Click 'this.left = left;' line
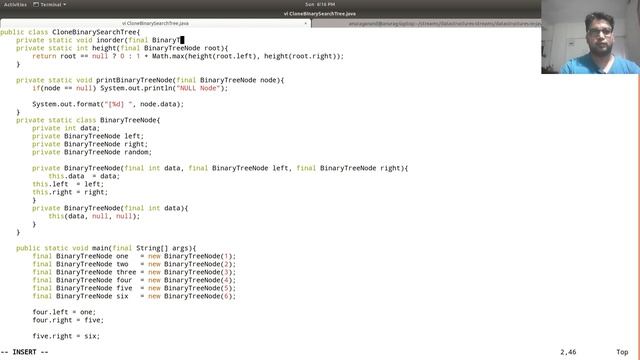Viewport: 640px width, 360px height. pyautogui.click(x=68, y=184)
